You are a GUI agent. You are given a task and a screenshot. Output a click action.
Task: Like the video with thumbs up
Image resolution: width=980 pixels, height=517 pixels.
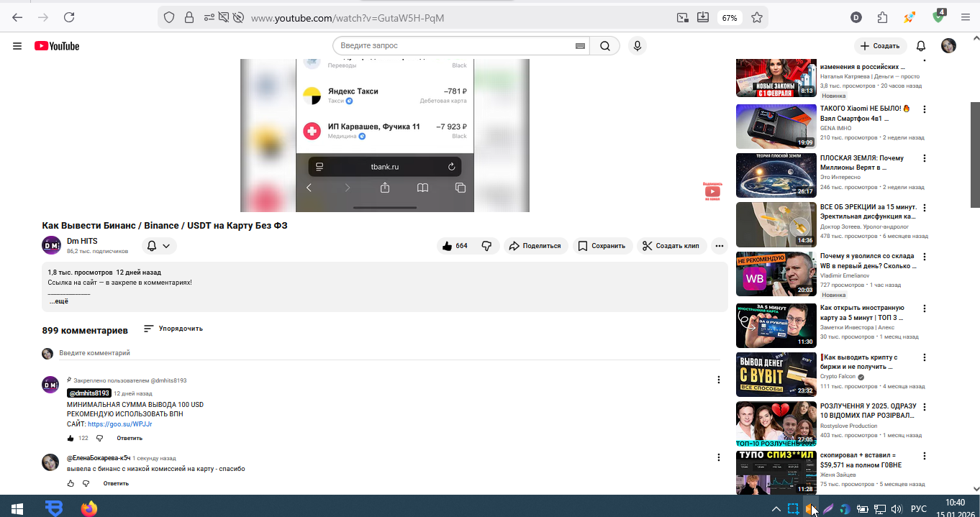click(455, 246)
